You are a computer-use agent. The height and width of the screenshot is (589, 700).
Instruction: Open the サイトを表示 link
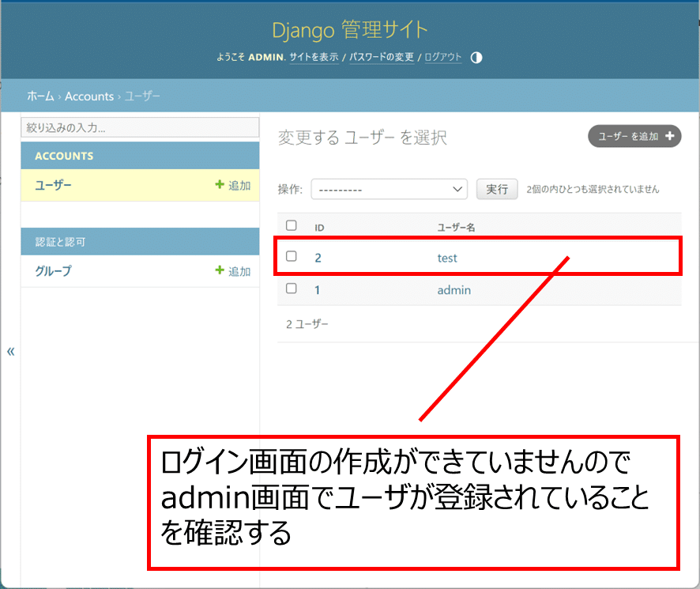[314, 57]
